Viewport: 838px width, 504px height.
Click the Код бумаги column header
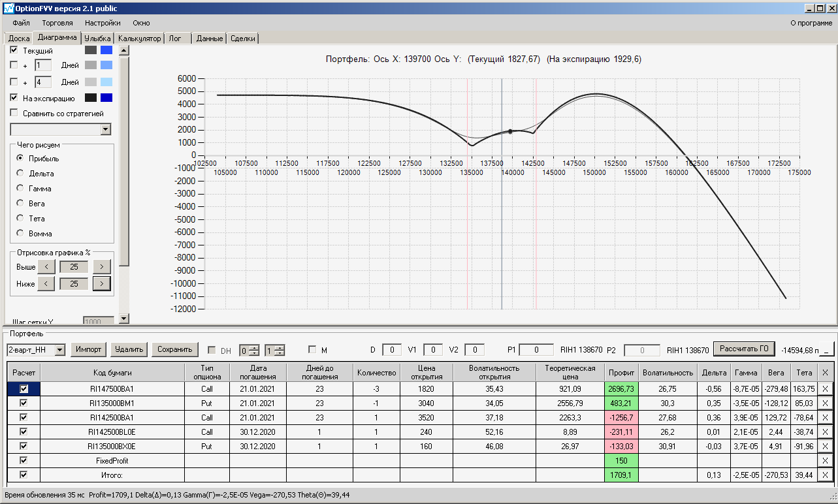(112, 372)
